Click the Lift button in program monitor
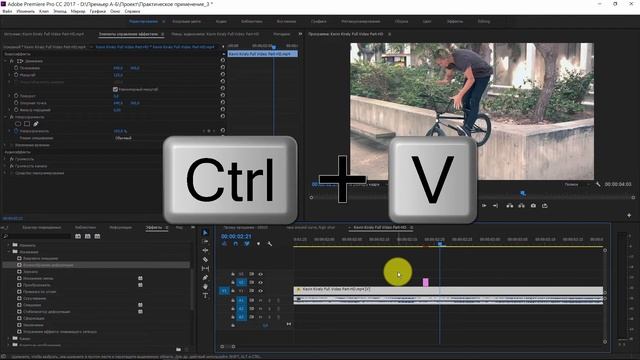This screenshot has width=640, height=360. pyautogui.click(x=510, y=206)
